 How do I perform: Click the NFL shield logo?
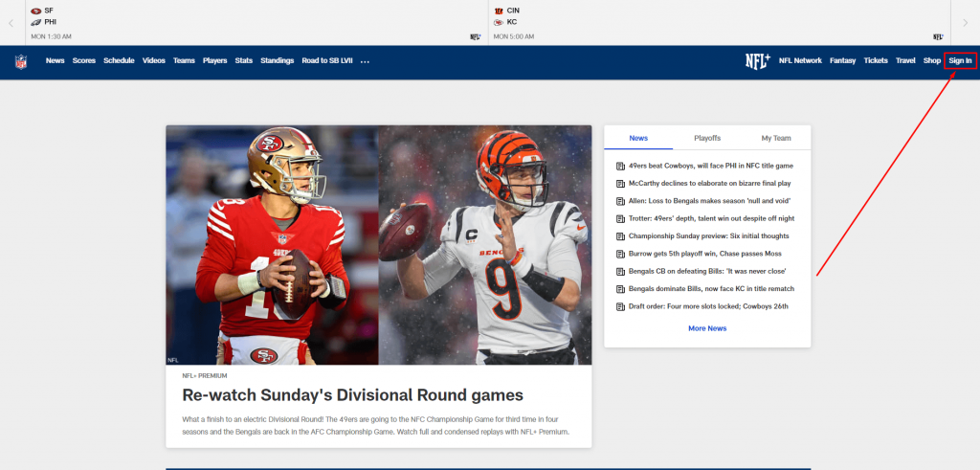[x=21, y=61]
